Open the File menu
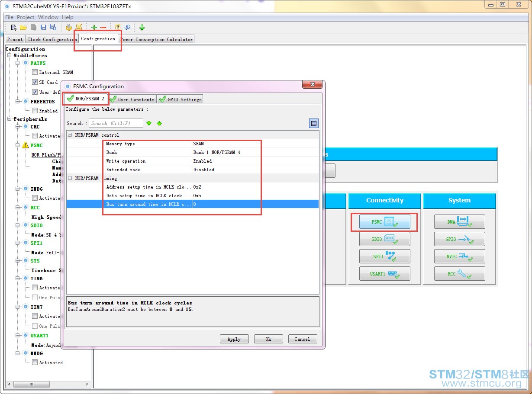The width and height of the screenshot is (532, 394). point(9,17)
